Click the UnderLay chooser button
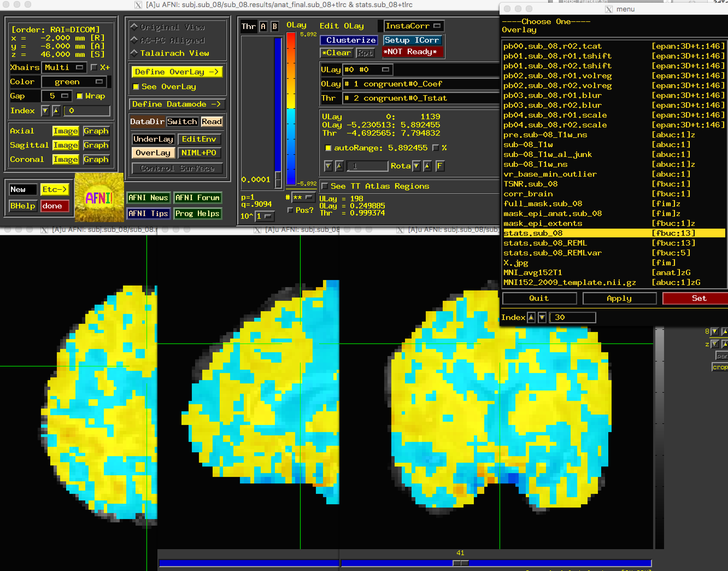 153,139
